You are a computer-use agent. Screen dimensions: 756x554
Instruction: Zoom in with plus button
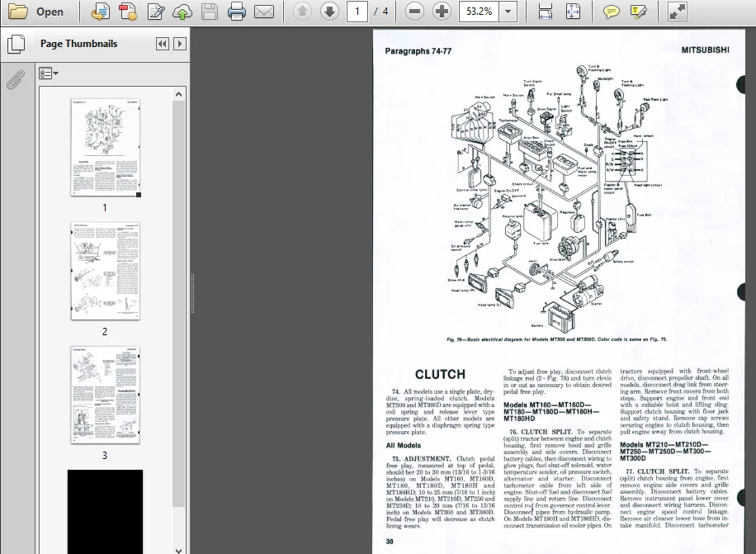(x=442, y=11)
